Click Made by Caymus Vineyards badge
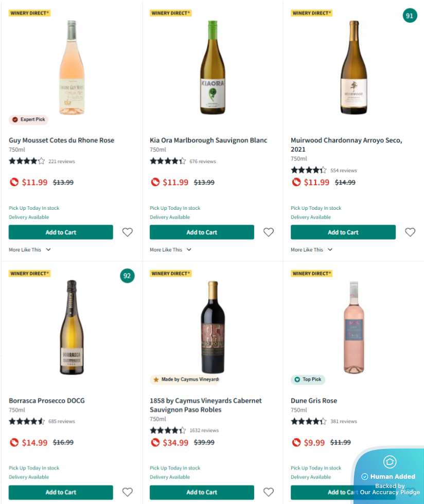The image size is (424, 504). (185, 380)
